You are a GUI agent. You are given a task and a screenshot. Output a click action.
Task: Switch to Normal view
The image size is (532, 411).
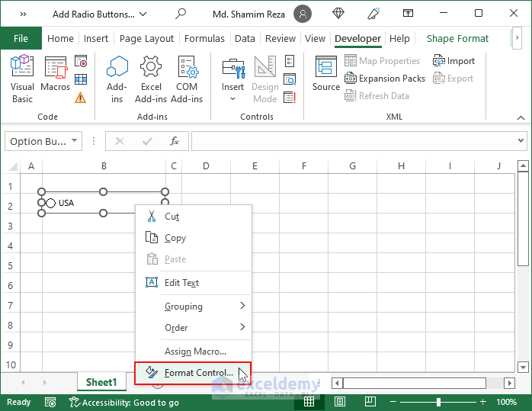(x=309, y=402)
